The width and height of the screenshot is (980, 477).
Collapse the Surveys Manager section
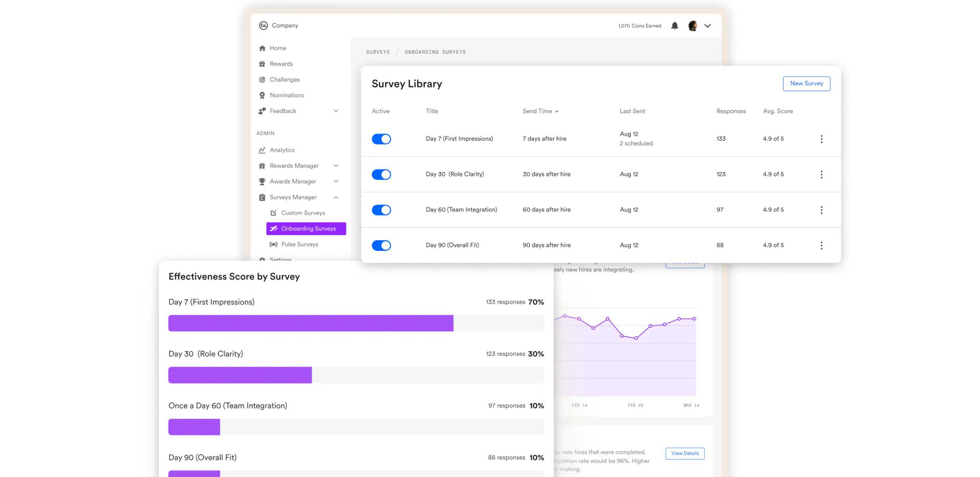click(336, 198)
